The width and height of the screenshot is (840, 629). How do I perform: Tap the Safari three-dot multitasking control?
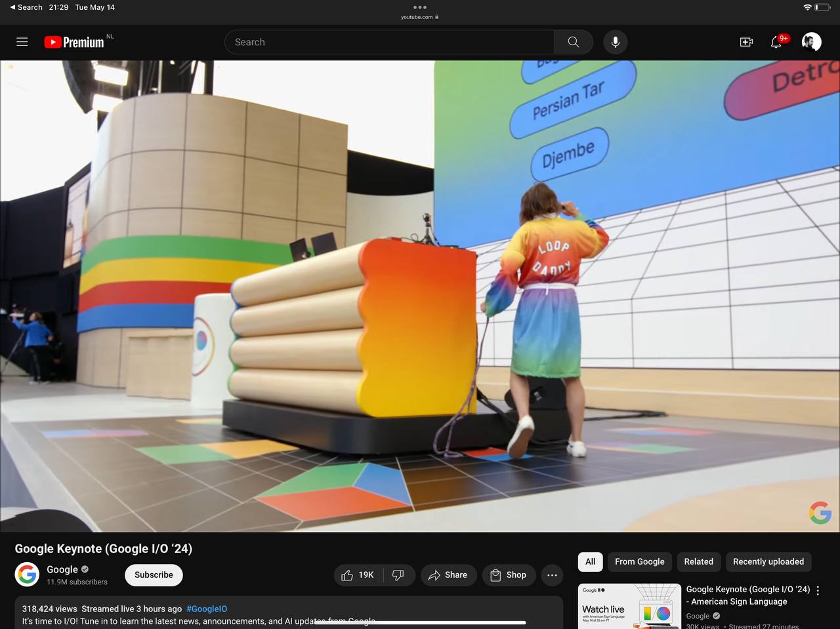coord(420,7)
